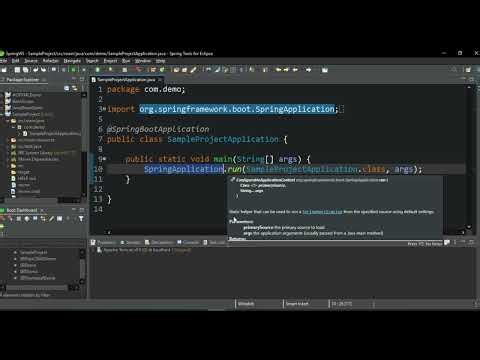Screen dimensions: 480x360
Task: Click the toolbar search magnifier icon
Action: (x=454, y=70)
